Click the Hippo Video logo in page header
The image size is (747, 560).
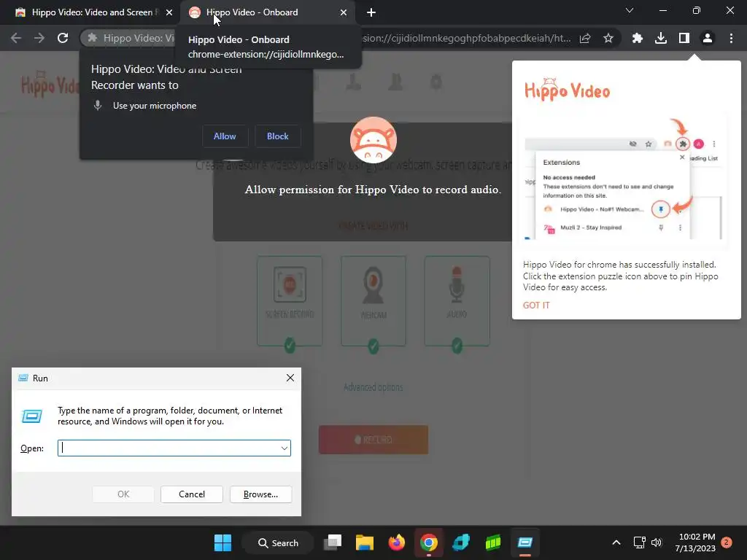pyautogui.click(x=50, y=84)
